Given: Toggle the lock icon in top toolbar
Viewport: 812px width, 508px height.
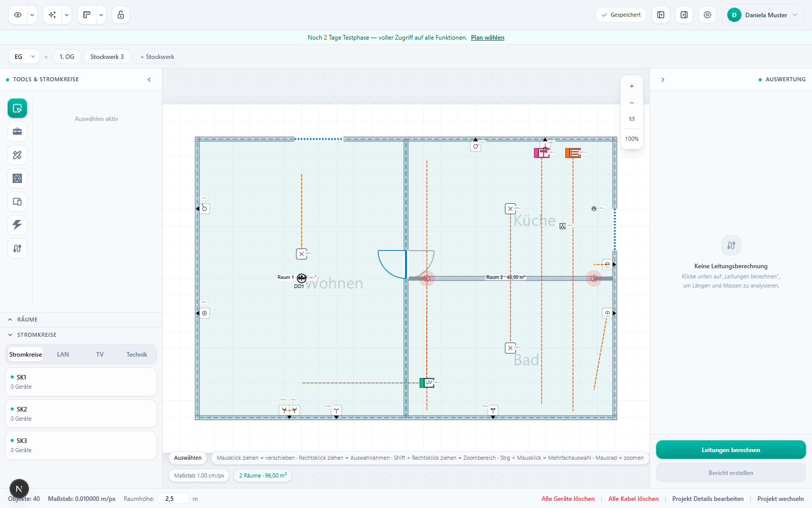Looking at the screenshot, I should (121, 15).
